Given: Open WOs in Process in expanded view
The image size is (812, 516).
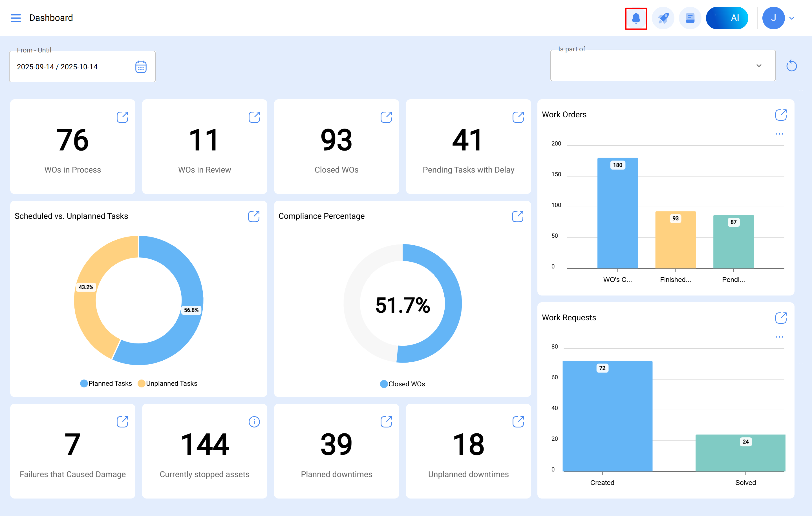Looking at the screenshot, I should coord(122,117).
